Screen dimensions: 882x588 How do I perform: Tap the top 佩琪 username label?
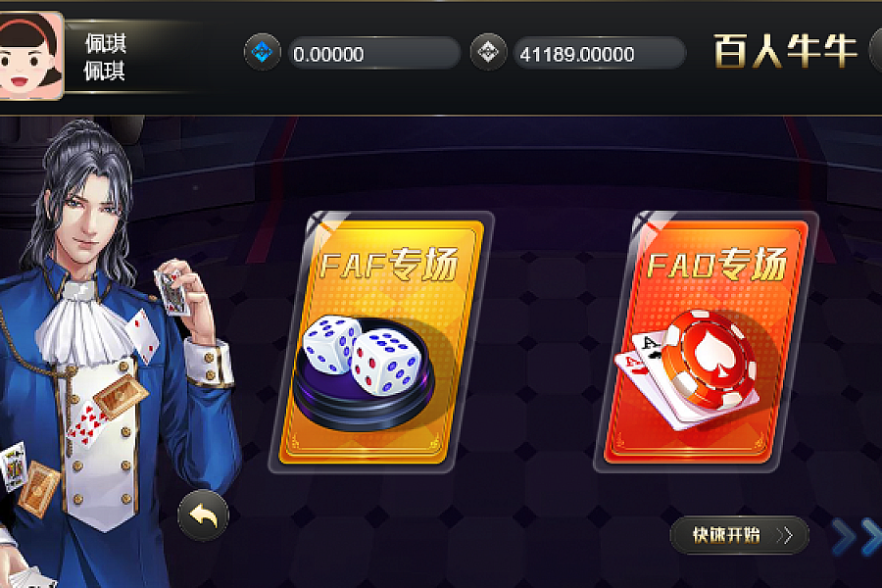(x=105, y=43)
